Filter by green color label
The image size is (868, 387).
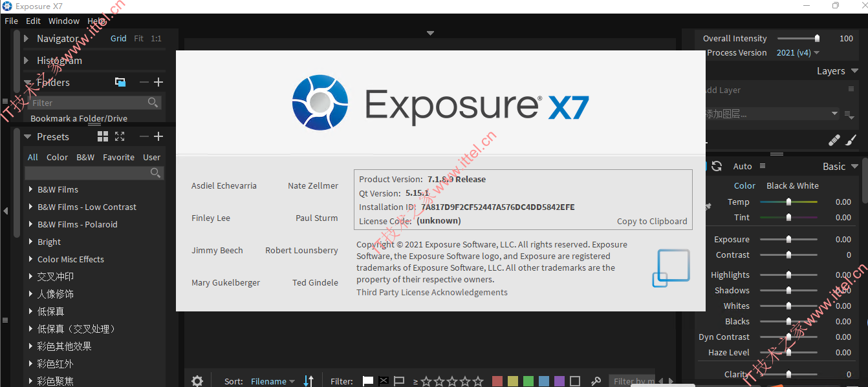tap(528, 381)
